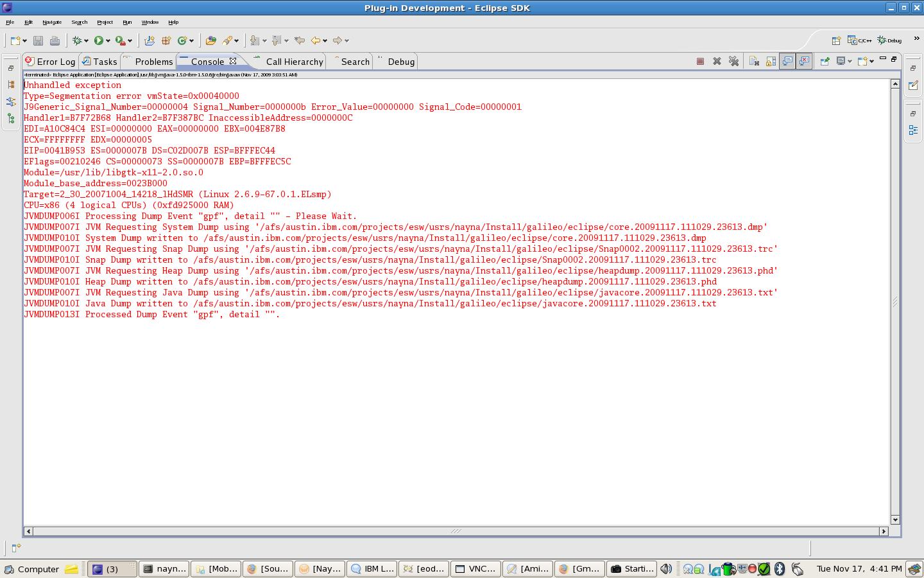The height and width of the screenshot is (578, 924).
Task: Switch to the Problems tab
Action: (148, 62)
